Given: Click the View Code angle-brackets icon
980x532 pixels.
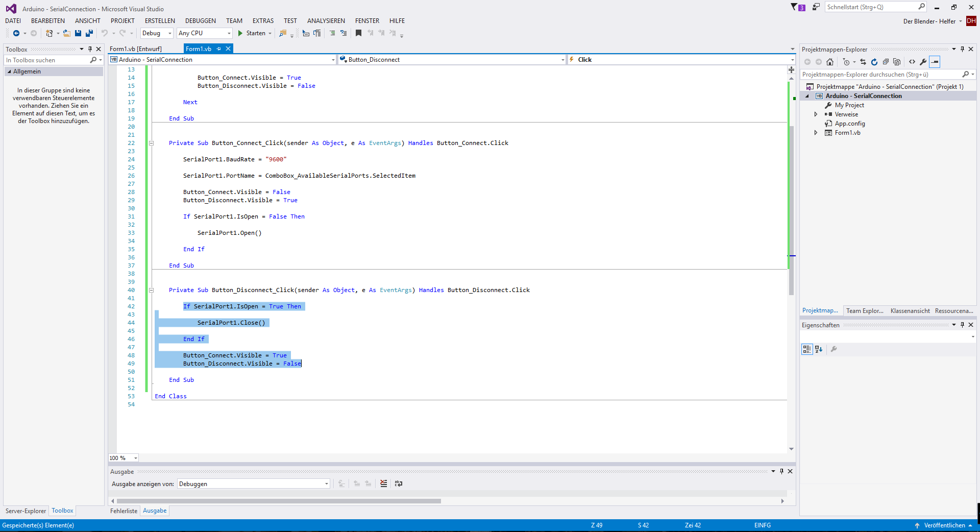Looking at the screenshot, I should coord(912,62).
